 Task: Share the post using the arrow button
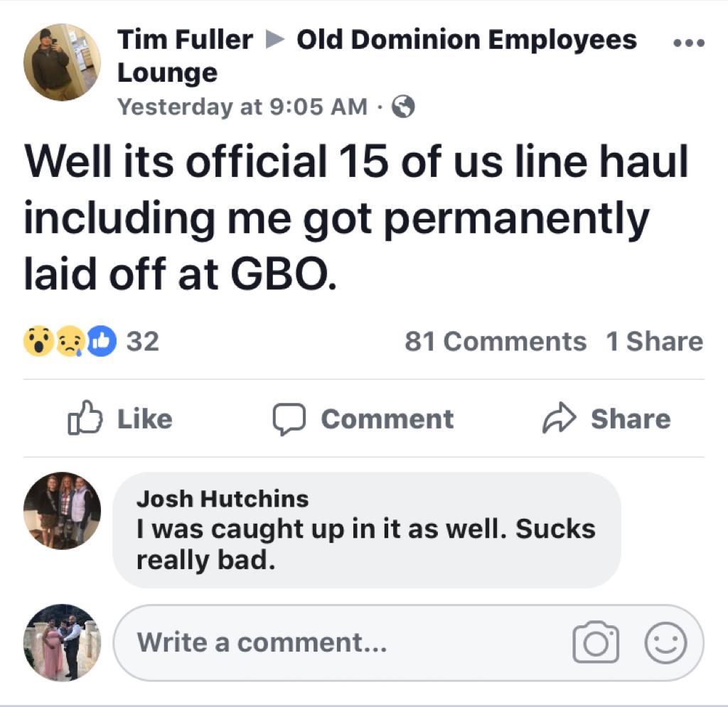pyautogui.click(x=606, y=419)
